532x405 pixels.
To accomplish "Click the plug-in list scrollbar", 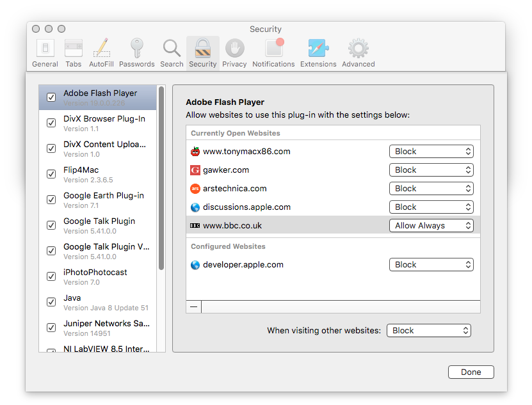I will [x=161, y=178].
